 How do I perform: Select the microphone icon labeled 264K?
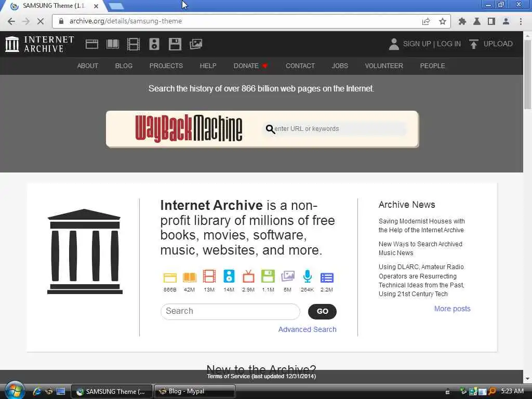(308, 276)
